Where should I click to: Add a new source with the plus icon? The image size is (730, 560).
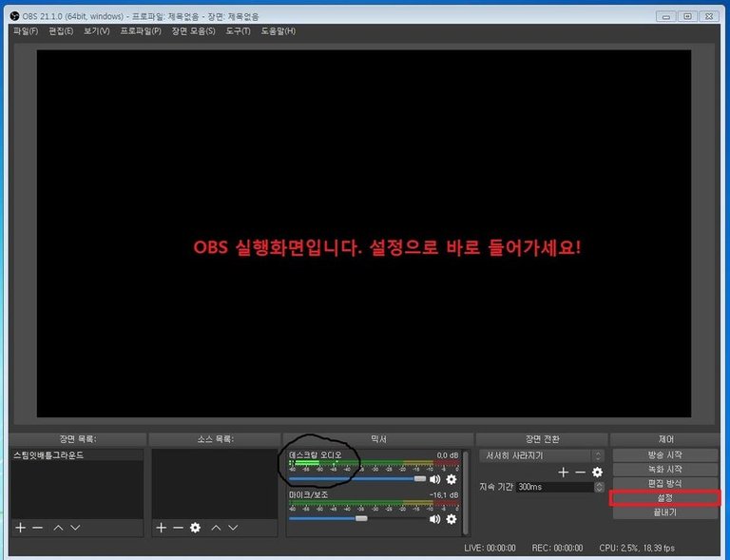(161, 528)
